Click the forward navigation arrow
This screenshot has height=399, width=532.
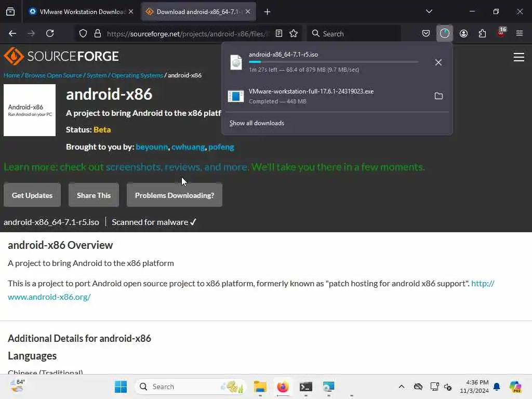pyautogui.click(x=31, y=33)
